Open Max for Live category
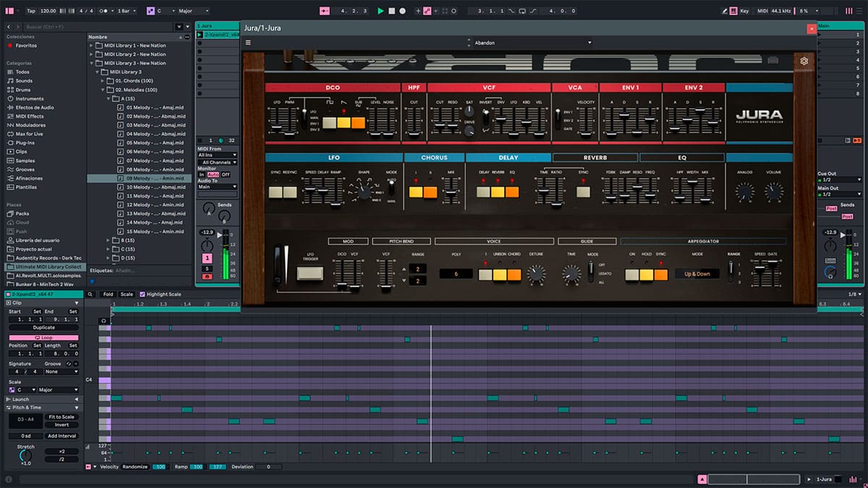This screenshot has height=488, width=868. pyautogui.click(x=29, y=134)
